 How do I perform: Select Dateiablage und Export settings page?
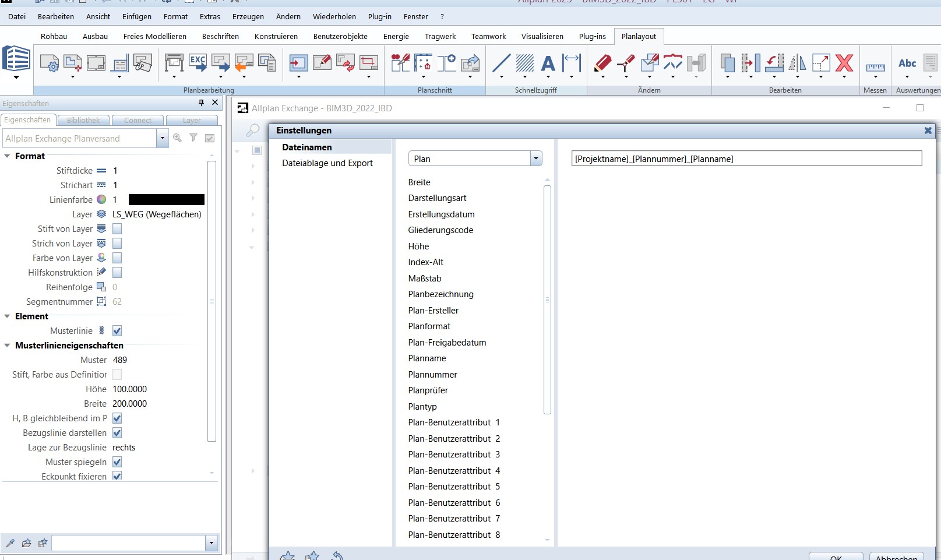click(x=327, y=163)
